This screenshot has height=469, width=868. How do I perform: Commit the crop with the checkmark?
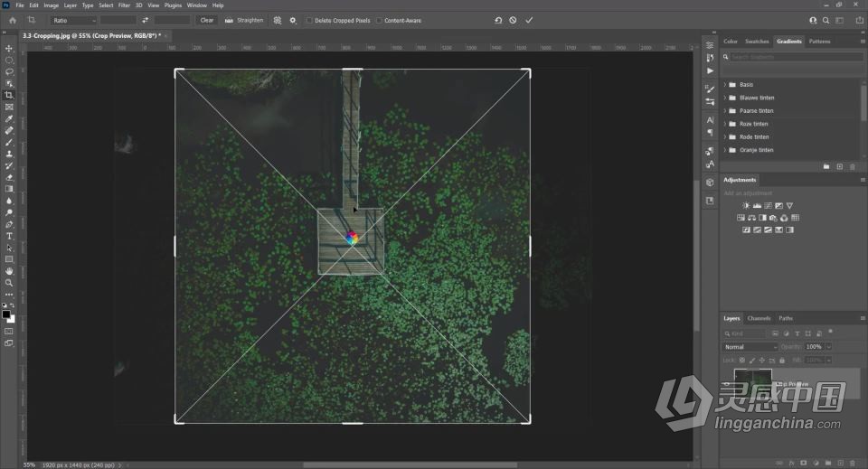tap(529, 20)
